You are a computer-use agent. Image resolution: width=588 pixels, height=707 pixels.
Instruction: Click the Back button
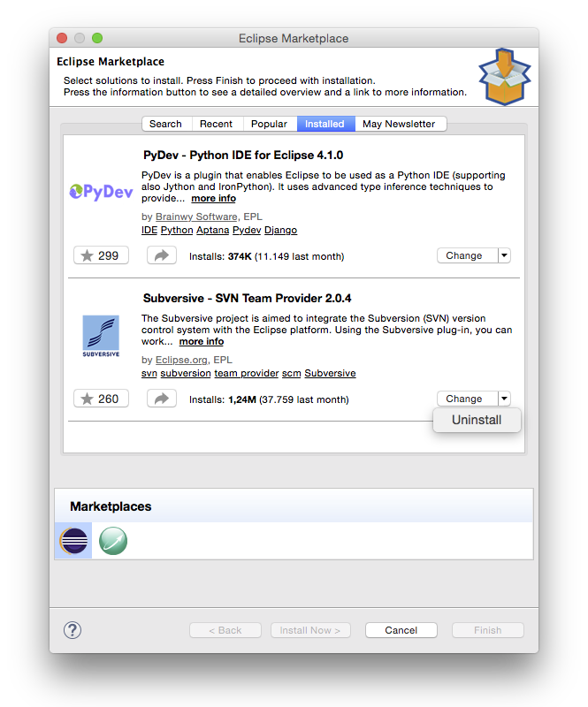(225, 630)
